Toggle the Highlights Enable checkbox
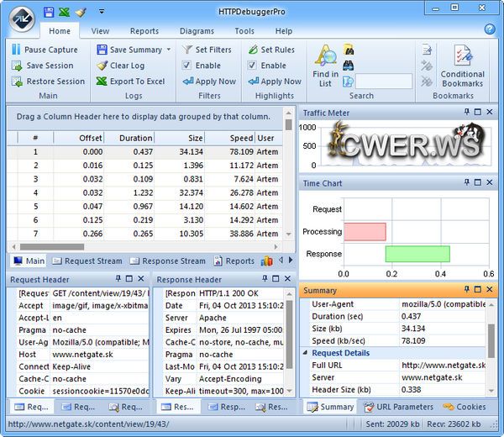The width and height of the screenshot is (504, 437). pos(252,66)
